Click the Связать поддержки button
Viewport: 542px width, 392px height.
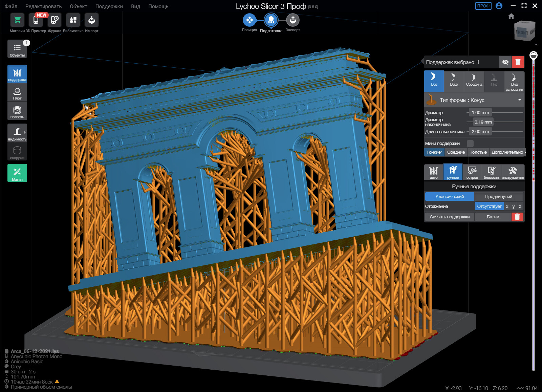click(x=450, y=217)
